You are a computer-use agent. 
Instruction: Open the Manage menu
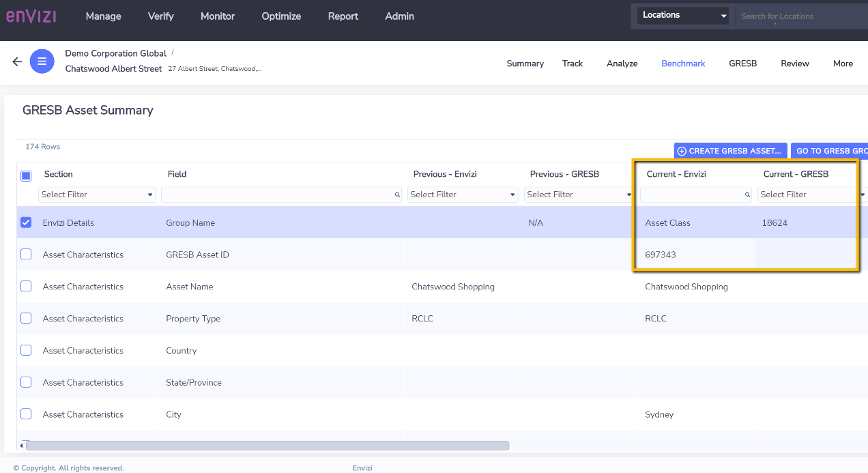coord(103,16)
